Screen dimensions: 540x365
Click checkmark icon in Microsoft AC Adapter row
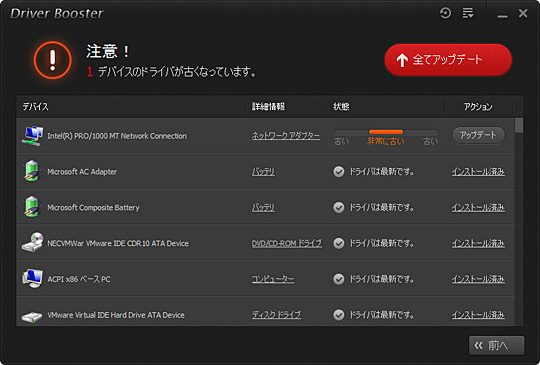pos(339,171)
